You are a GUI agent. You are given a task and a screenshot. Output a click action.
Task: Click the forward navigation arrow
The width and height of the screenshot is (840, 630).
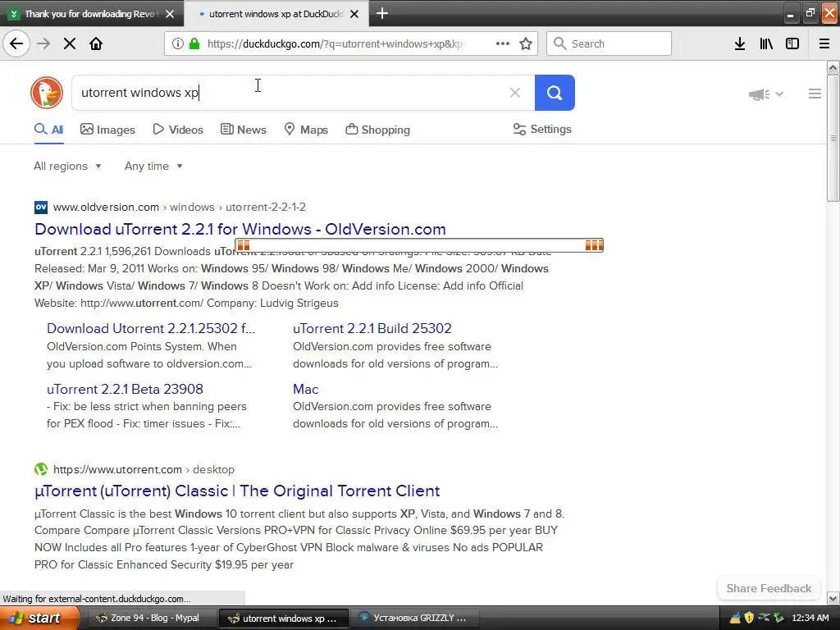tap(43, 43)
